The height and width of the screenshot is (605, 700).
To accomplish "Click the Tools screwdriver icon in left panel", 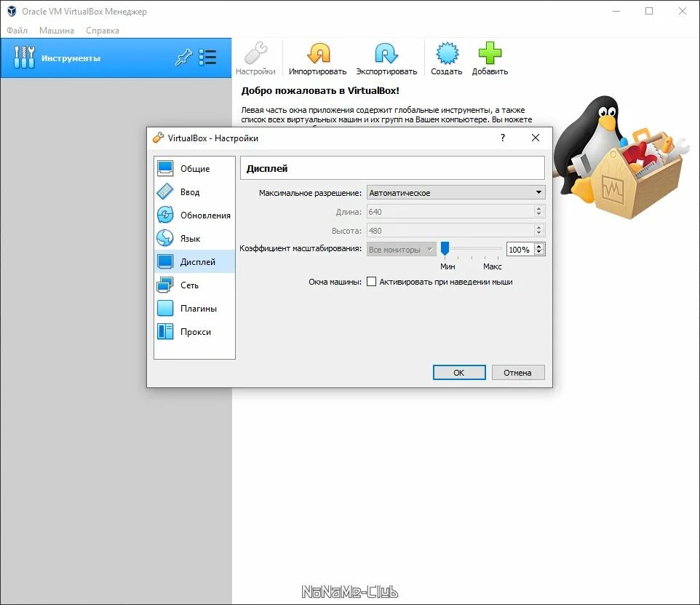I will coord(24,58).
